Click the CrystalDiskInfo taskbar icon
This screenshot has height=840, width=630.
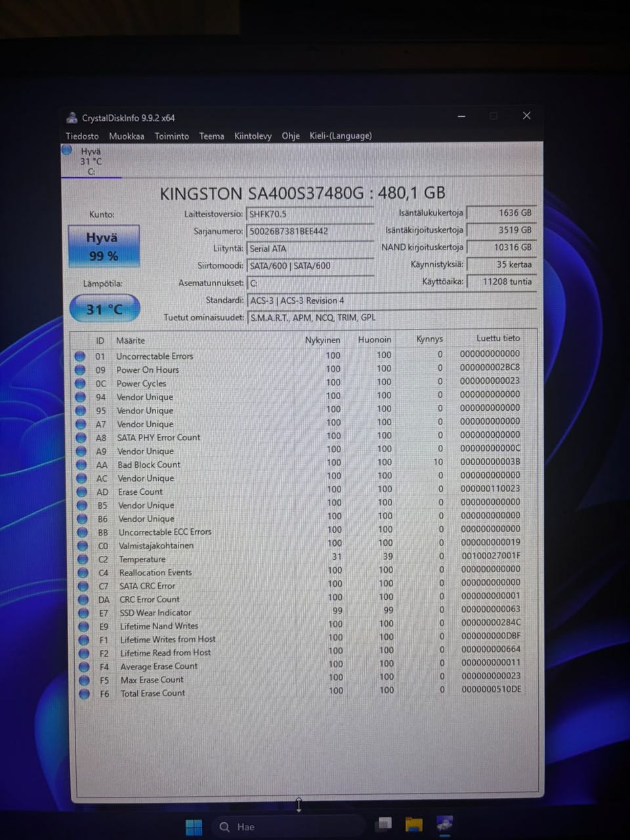444,824
